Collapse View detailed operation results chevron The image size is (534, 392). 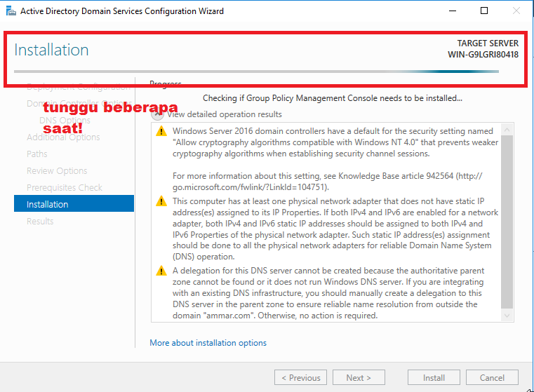coord(157,115)
